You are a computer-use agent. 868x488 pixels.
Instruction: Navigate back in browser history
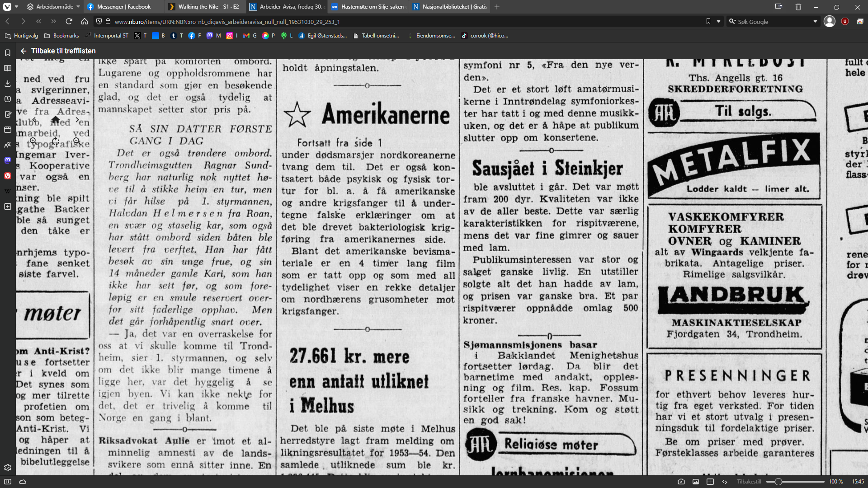click(8, 21)
